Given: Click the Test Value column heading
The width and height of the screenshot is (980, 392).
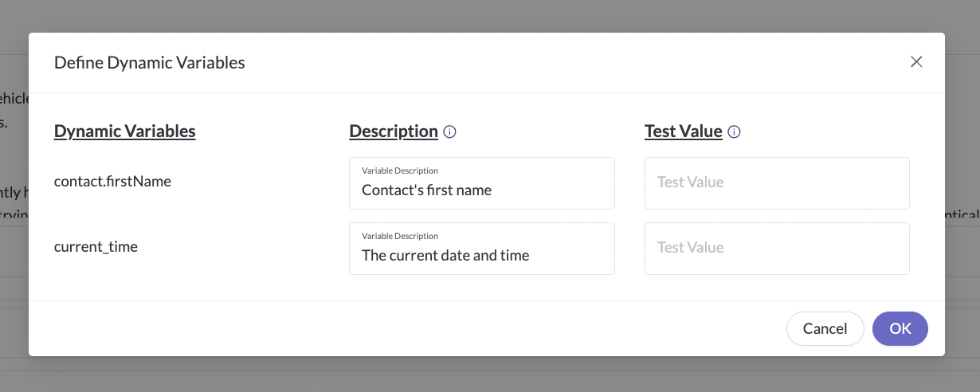Looking at the screenshot, I should [684, 131].
